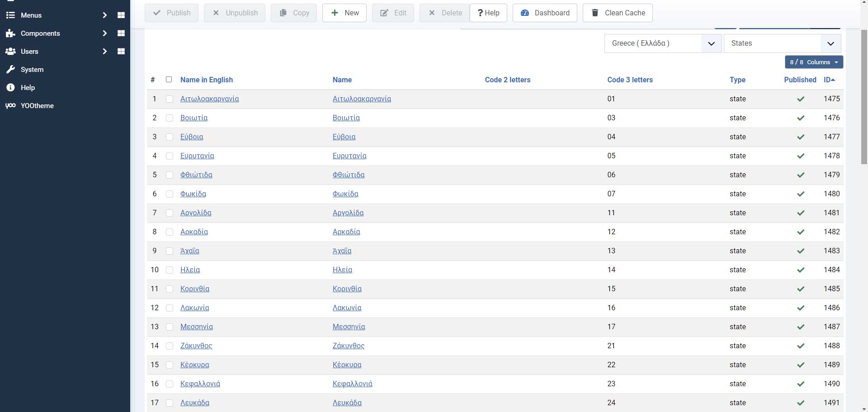The image size is (868, 412).
Task: Click the Clean Cache trash icon
Action: pos(595,13)
